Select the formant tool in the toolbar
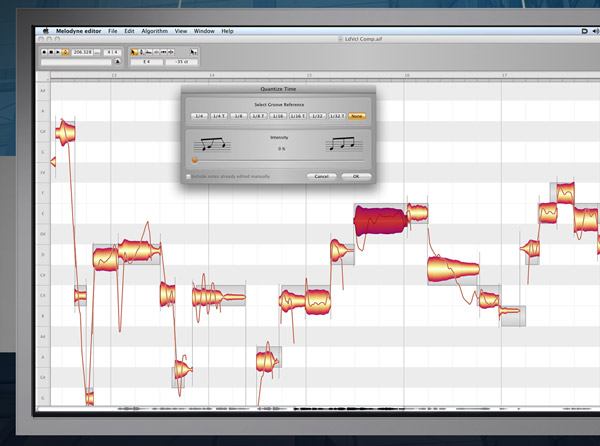This screenshot has height=446, width=600. [x=148, y=52]
